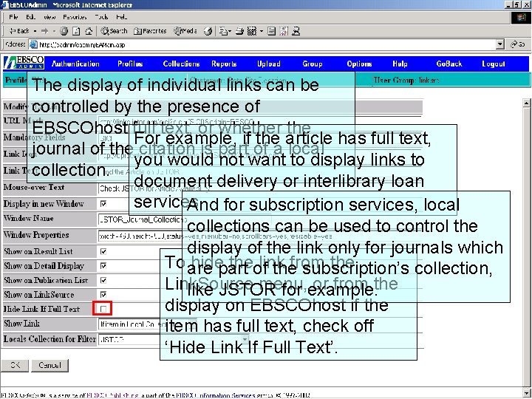532x399 pixels.
Task: Toggle the Display in new Window checkbox
Action: coord(103,204)
